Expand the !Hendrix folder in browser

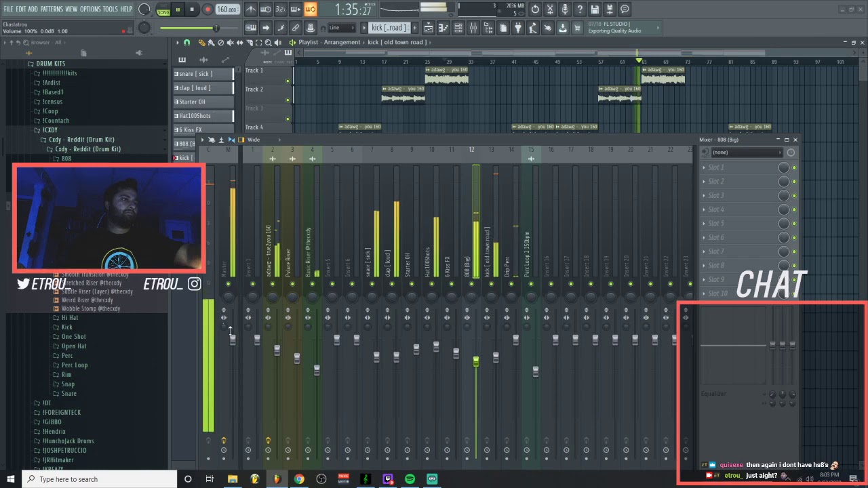click(54, 431)
